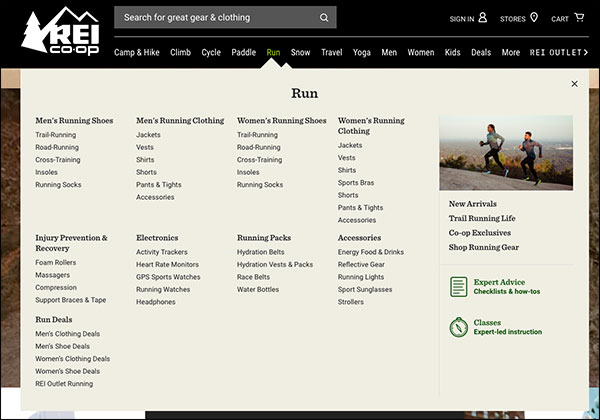The height and width of the screenshot is (420, 600).
Task: Select Trail-Running under Men's Running Shoes
Action: [55, 135]
